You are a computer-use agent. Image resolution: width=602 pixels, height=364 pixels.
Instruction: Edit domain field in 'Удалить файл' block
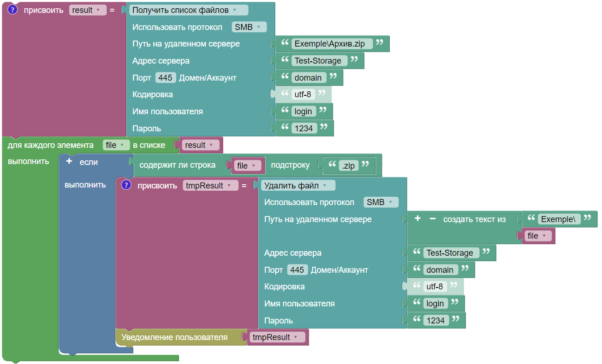pyautogui.click(x=440, y=270)
